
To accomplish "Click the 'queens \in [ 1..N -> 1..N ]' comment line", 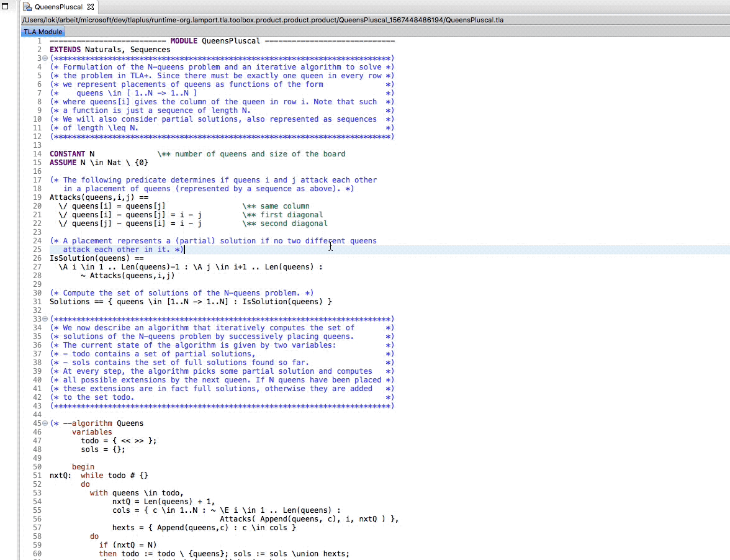I will click(x=222, y=93).
